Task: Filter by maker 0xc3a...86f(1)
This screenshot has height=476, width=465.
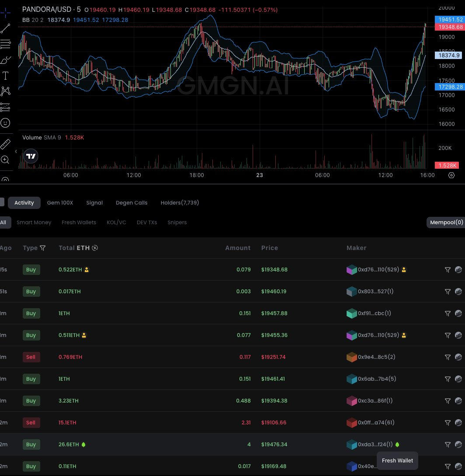Action: (x=448, y=401)
